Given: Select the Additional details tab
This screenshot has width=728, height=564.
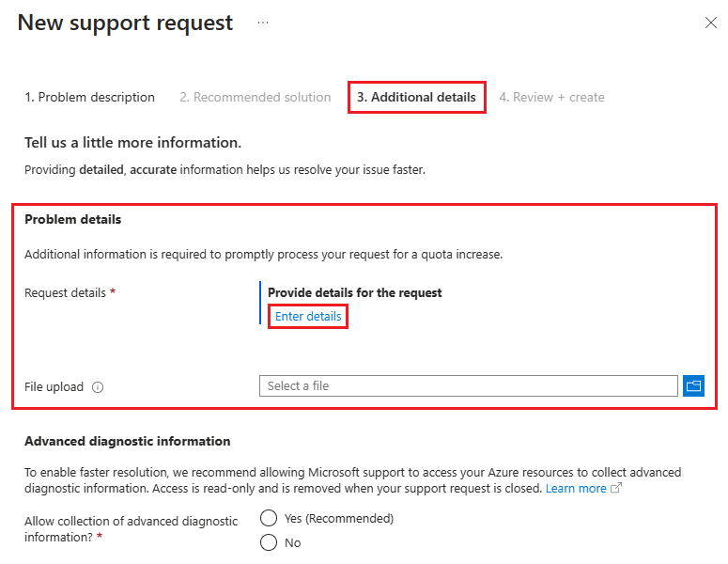Looking at the screenshot, I should point(416,97).
